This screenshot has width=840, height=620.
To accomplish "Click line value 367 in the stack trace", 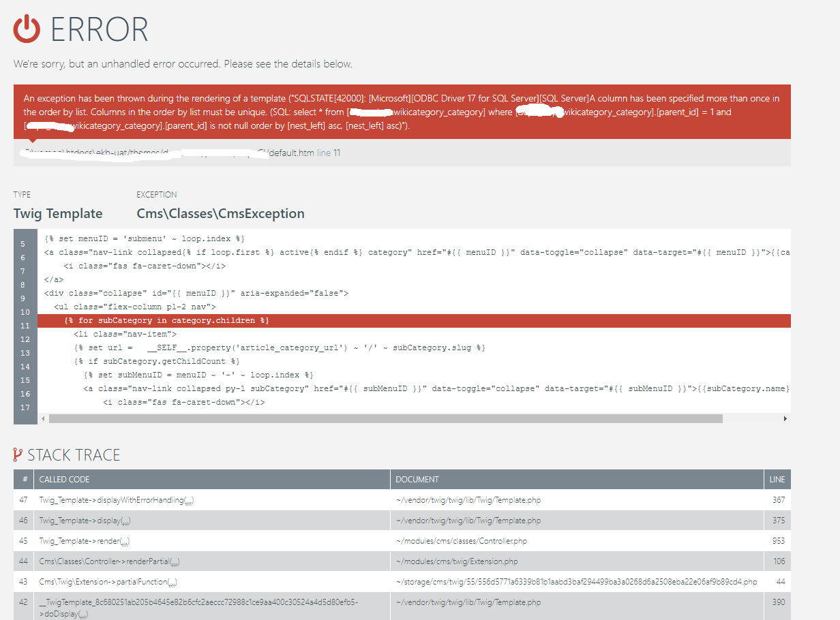I will coord(779,500).
